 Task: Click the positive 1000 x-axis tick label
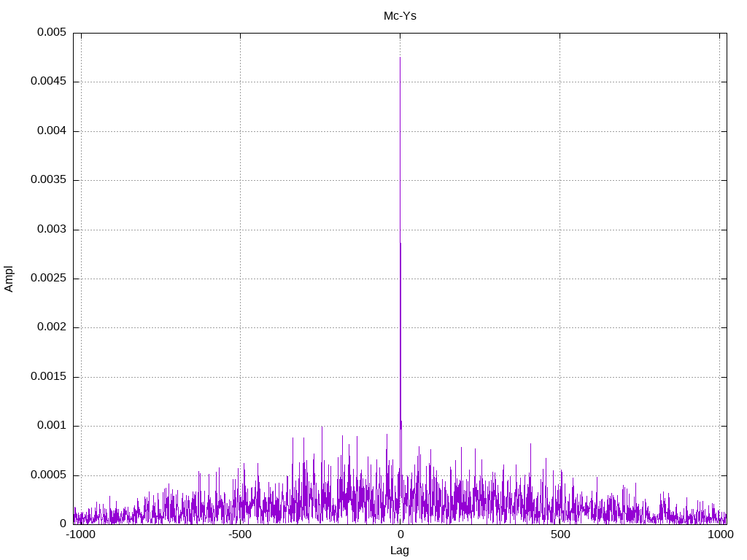[719, 534]
